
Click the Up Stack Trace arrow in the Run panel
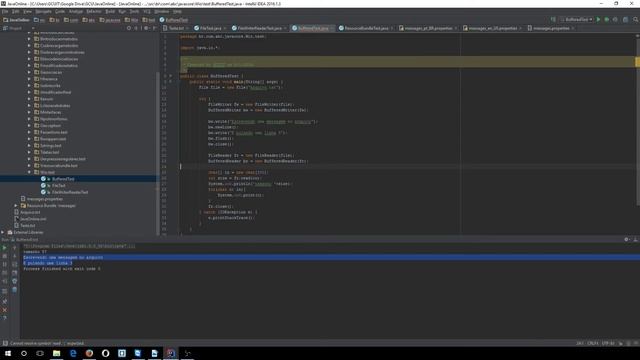point(14,248)
